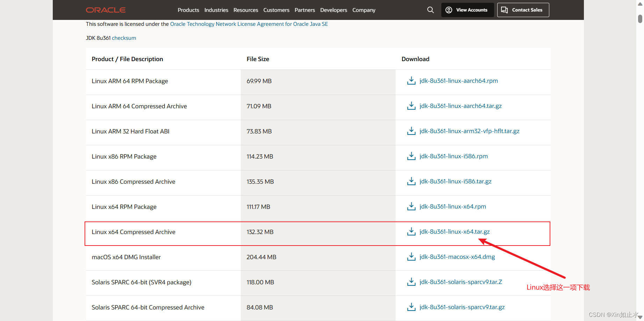
Task: Select 'Linux ARM 64 Compressed Archive' text
Action: tap(139, 106)
